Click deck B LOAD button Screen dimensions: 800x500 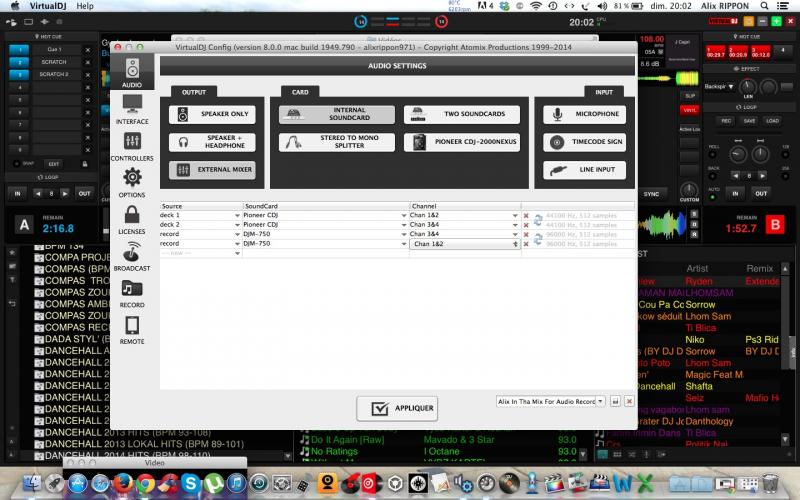(772, 121)
